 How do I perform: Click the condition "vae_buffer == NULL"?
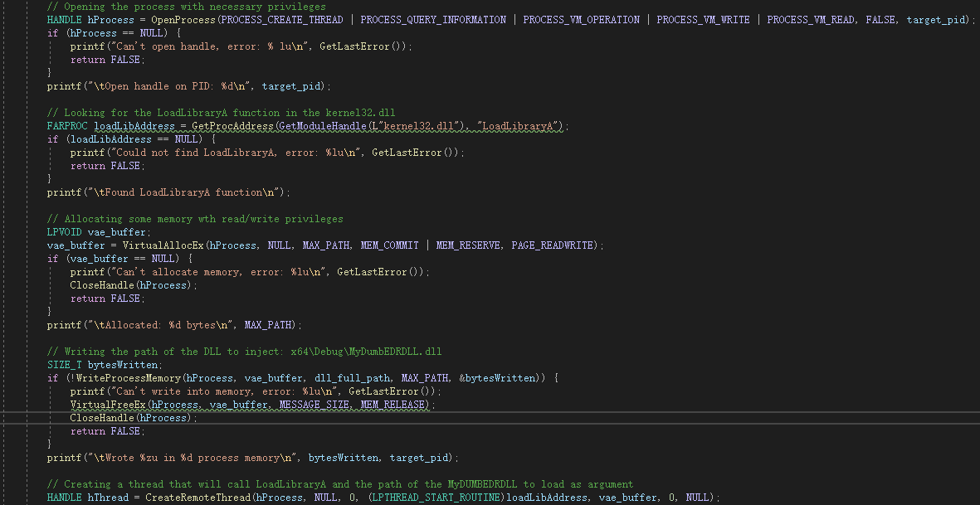[x=123, y=259]
